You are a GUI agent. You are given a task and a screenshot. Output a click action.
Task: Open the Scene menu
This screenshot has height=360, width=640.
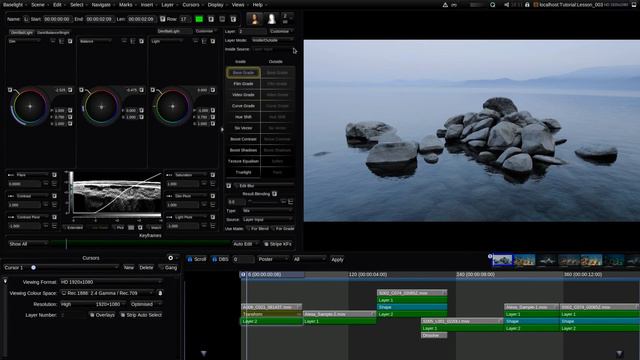38,5
